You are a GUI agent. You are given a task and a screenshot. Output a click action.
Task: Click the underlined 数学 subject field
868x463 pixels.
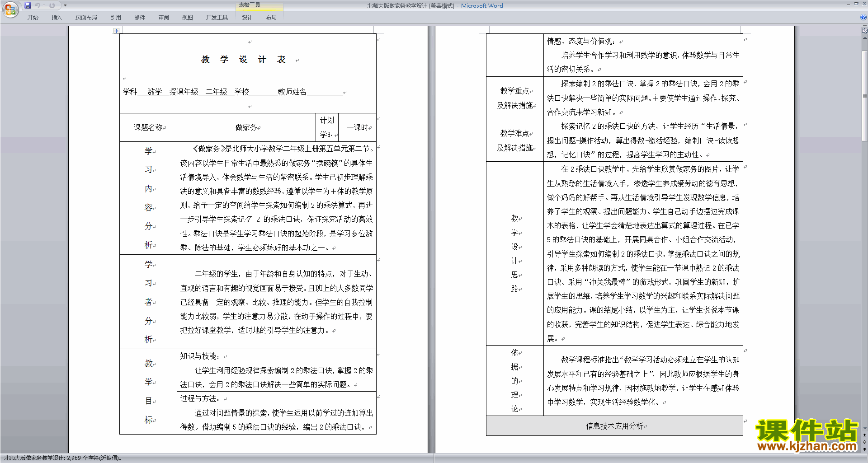[155, 92]
